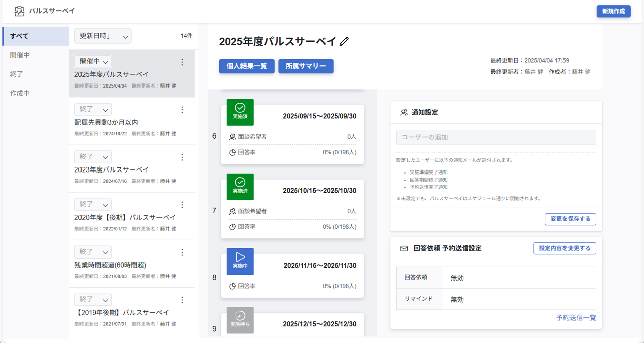Open the 開催中 status dropdown of the selected survey
The height and width of the screenshot is (343, 644).
pos(93,60)
